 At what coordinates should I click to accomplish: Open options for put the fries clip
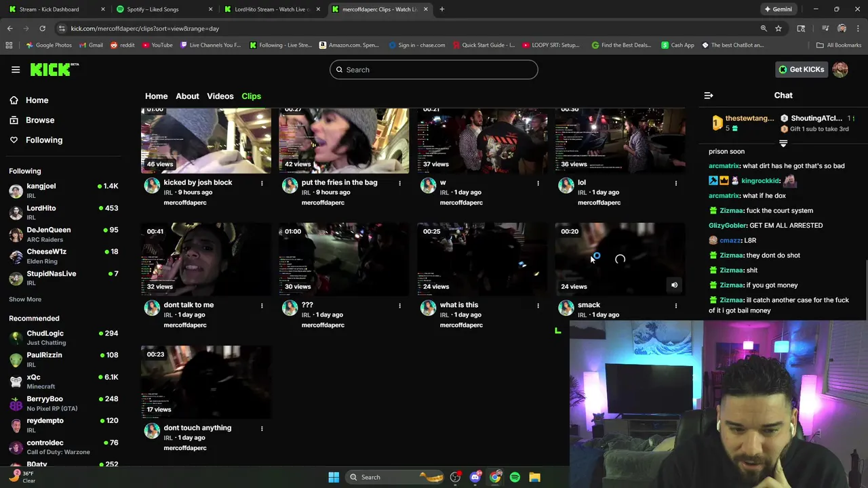click(x=399, y=183)
